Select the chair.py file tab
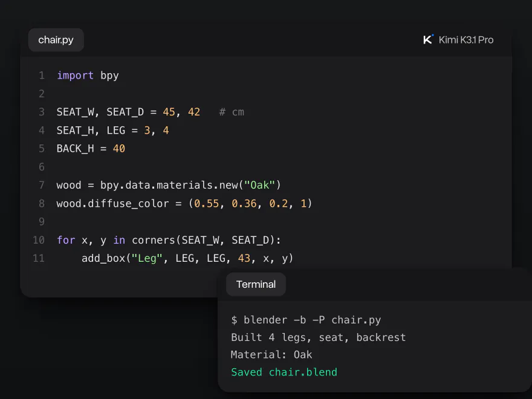The height and width of the screenshot is (399, 532). (x=56, y=40)
